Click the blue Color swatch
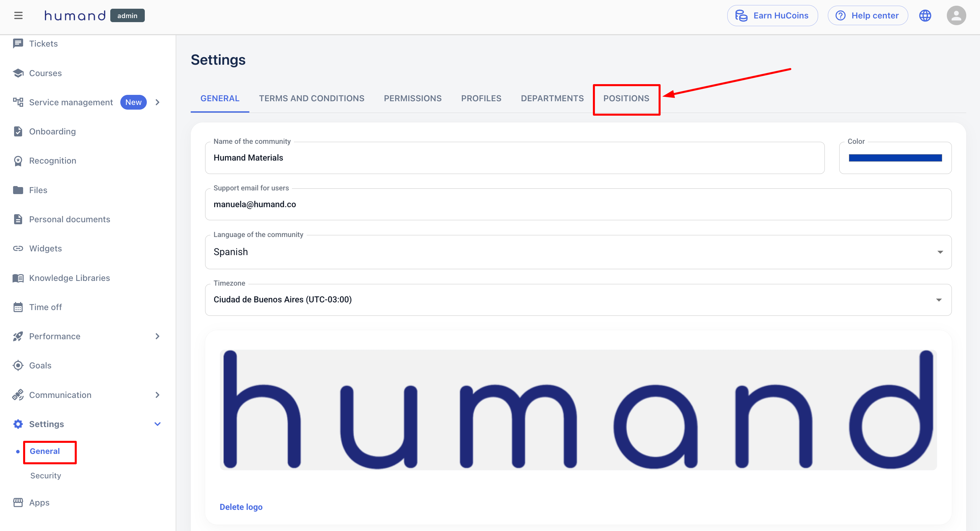This screenshot has height=531, width=980. [895, 158]
